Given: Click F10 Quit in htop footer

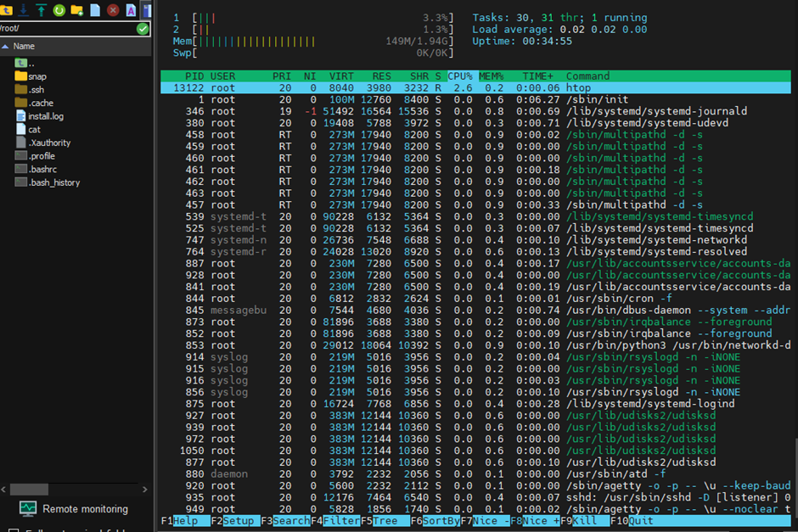Looking at the screenshot, I should 631,521.
